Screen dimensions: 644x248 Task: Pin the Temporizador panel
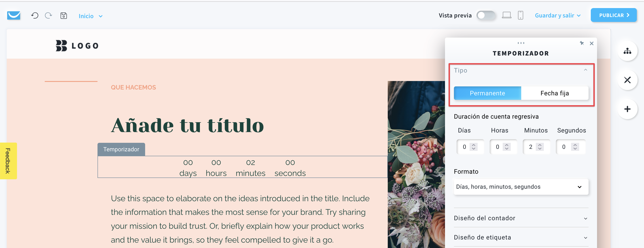click(x=582, y=43)
